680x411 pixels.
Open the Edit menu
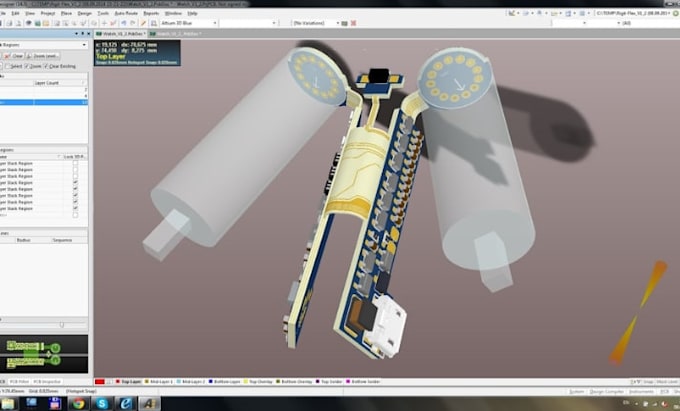[16, 13]
